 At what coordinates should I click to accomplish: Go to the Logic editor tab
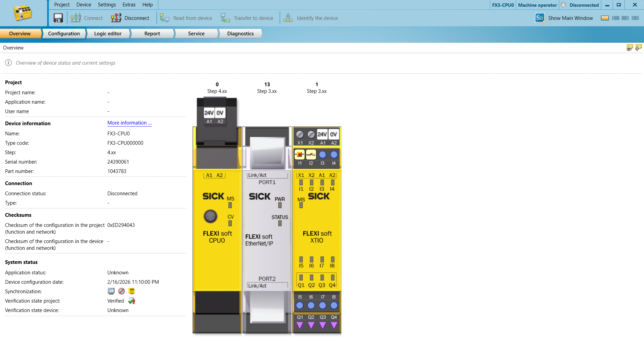pos(108,34)
